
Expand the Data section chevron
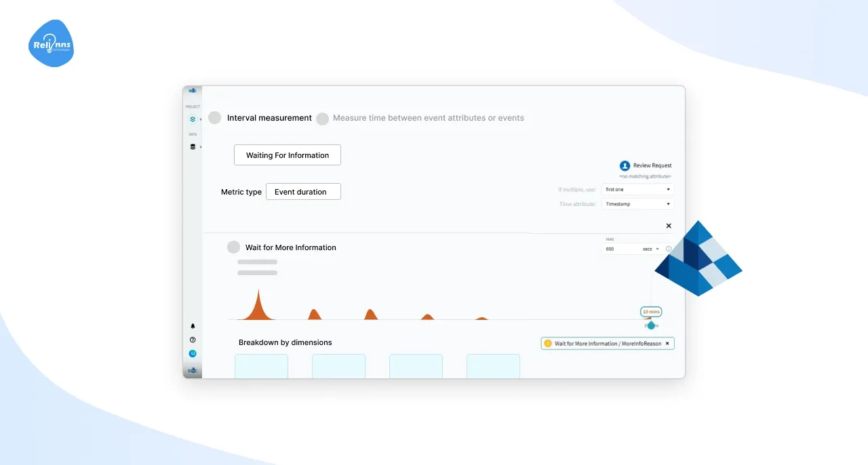(201, 146)
